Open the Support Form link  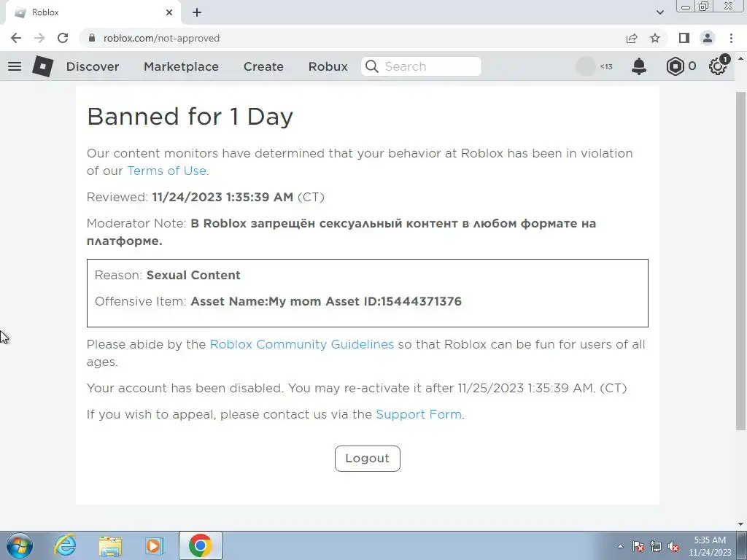(x=419, y=414)
